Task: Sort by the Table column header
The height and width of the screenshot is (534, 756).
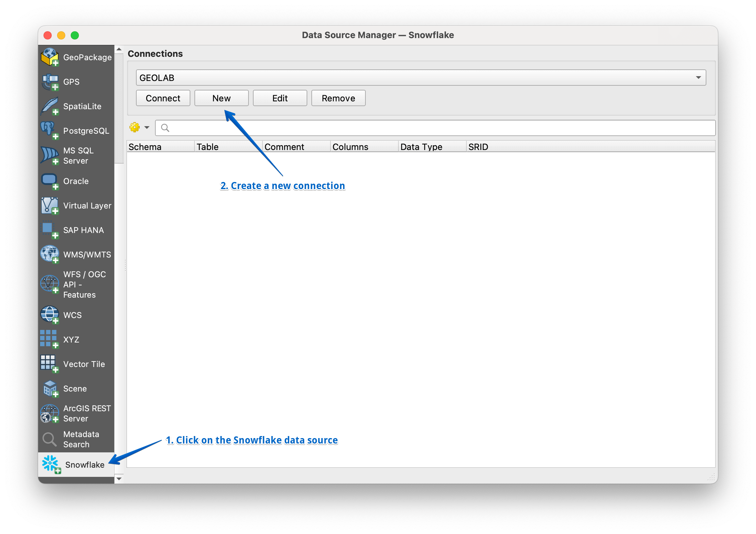Action: [x=228, y=147]
